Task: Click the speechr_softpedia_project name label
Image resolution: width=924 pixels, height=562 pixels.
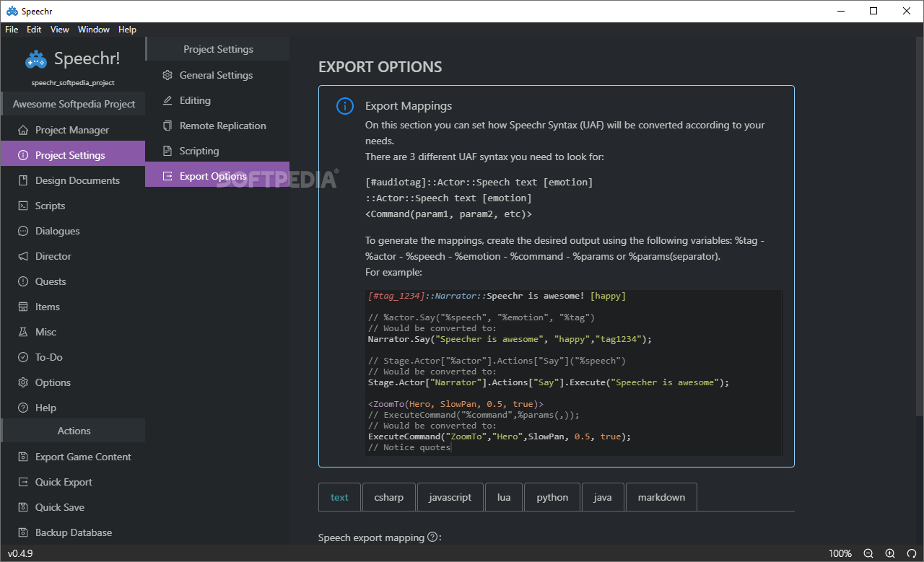Action: 73,82
